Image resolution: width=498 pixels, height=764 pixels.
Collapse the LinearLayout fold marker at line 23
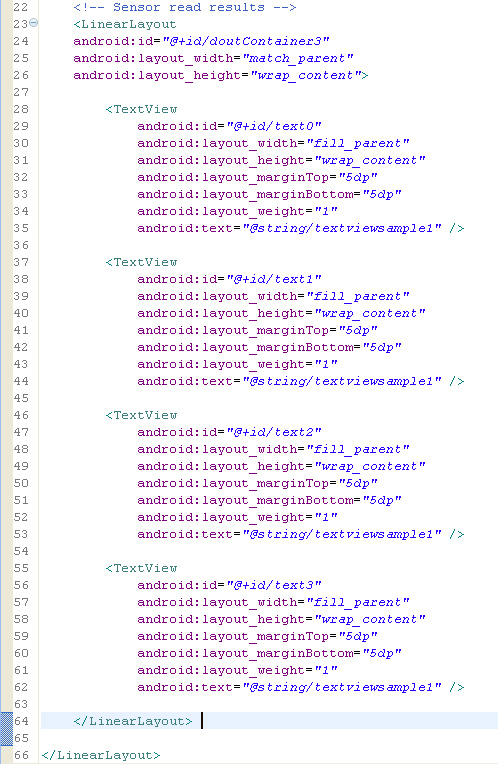tap(34, 22)
